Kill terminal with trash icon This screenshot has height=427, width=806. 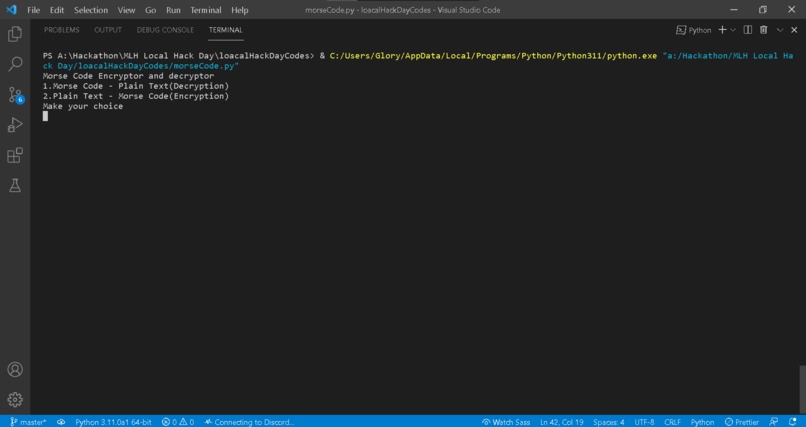[x=764, y=30]
